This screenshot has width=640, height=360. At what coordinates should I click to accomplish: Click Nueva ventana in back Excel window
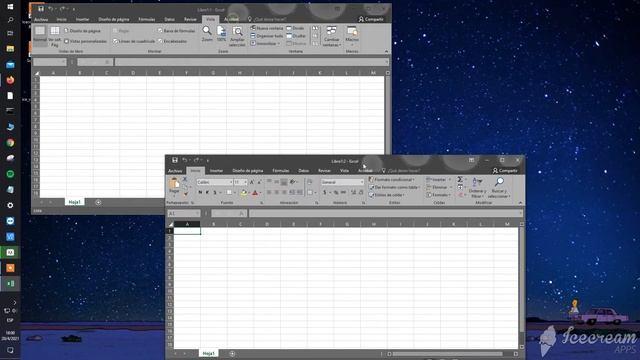267,28
